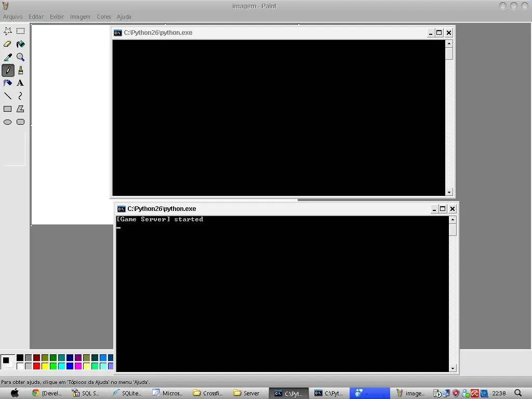This screenshot has height=399, width=532.
Task: Click scroll-up arrow in top python console
Action: coord(449,44)
